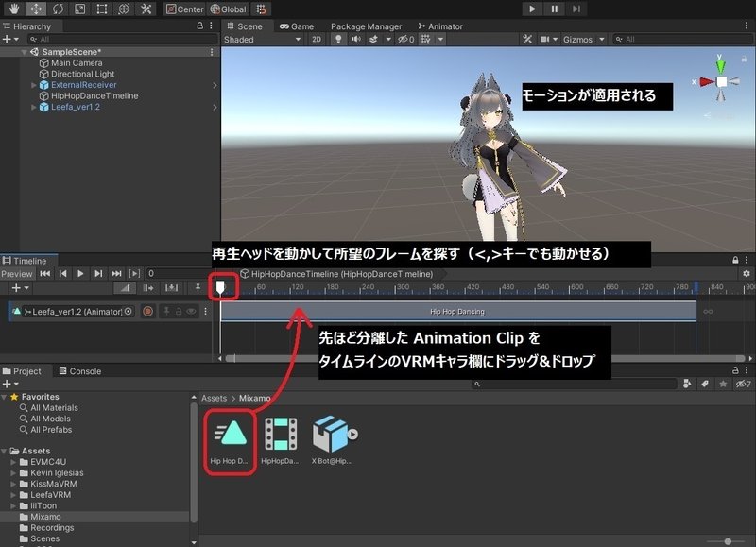
Task: Select the Hand tool
Action: (x=14, y=9)
